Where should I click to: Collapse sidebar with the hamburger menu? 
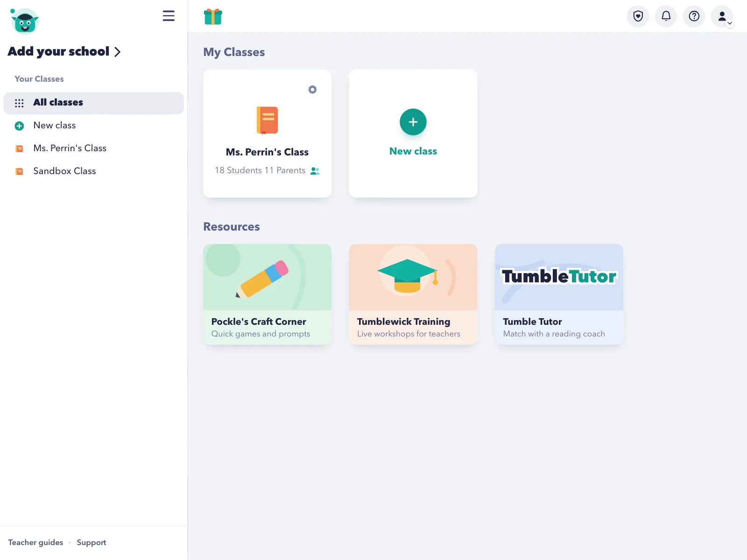(x=169, y=16)
